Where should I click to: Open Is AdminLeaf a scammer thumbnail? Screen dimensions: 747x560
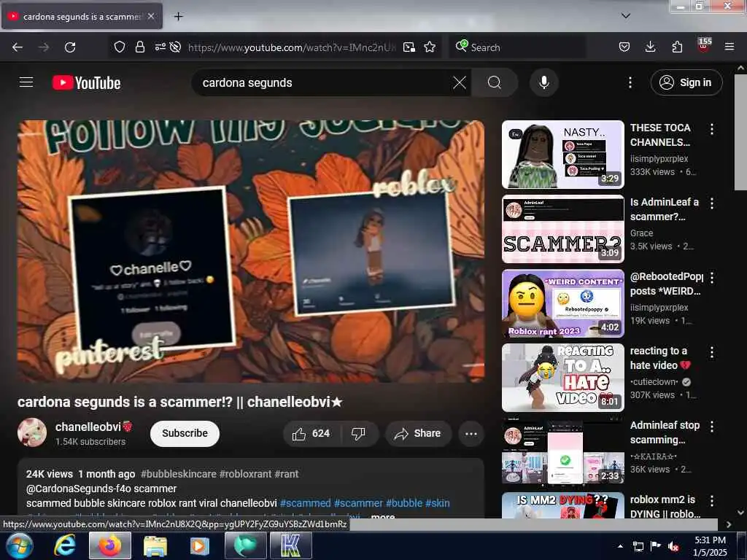(562, 229)
